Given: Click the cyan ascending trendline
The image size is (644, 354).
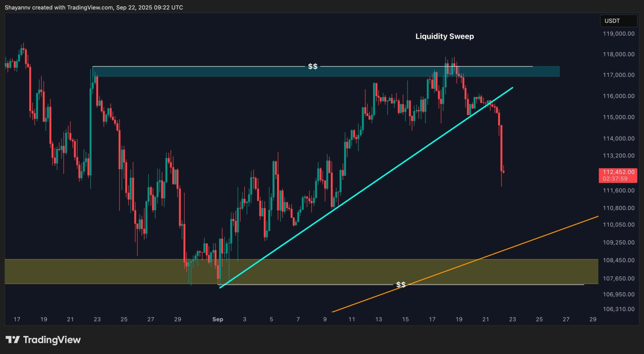Looking at the screenshot, I should pyautogui.click(x=352, y=197).
